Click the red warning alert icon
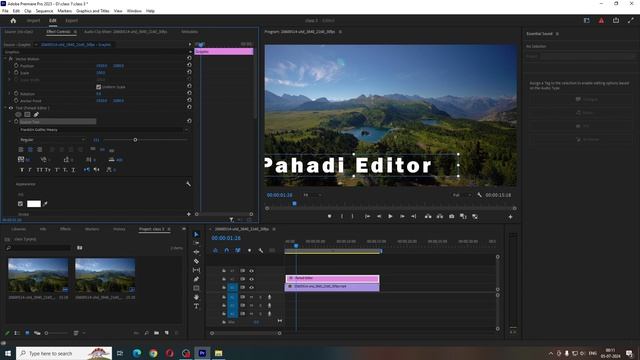Image resolution: width=640 pixels, height=360 pixels. click(601, 20)
